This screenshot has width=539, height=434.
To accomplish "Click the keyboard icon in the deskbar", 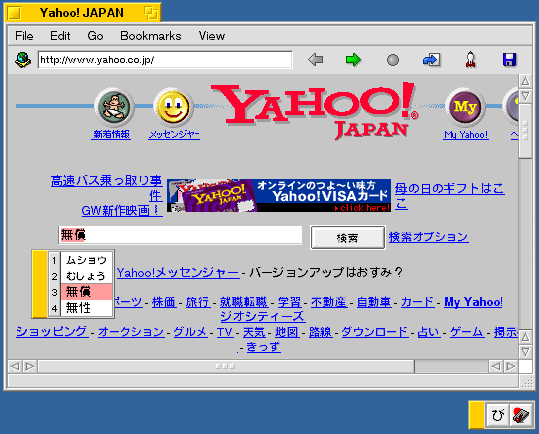I will (x=521, y=415).
